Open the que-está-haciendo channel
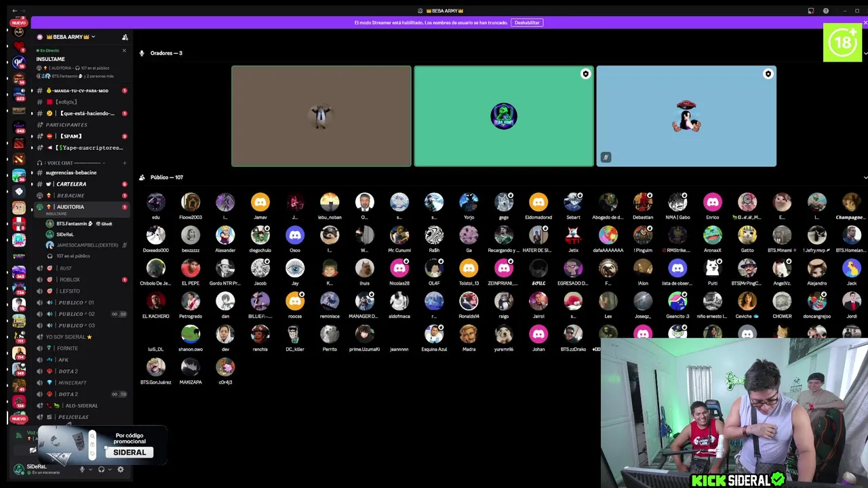 coord(81,113)
